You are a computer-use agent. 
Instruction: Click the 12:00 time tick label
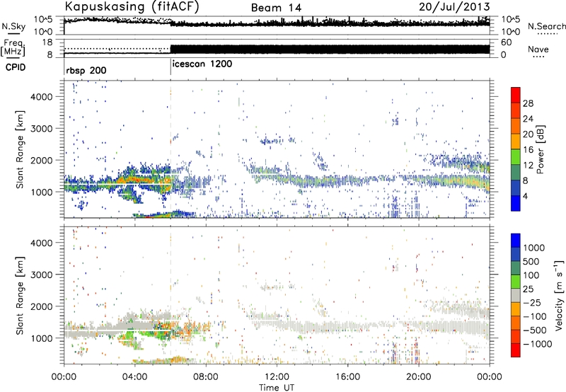(x=277, y=377)
